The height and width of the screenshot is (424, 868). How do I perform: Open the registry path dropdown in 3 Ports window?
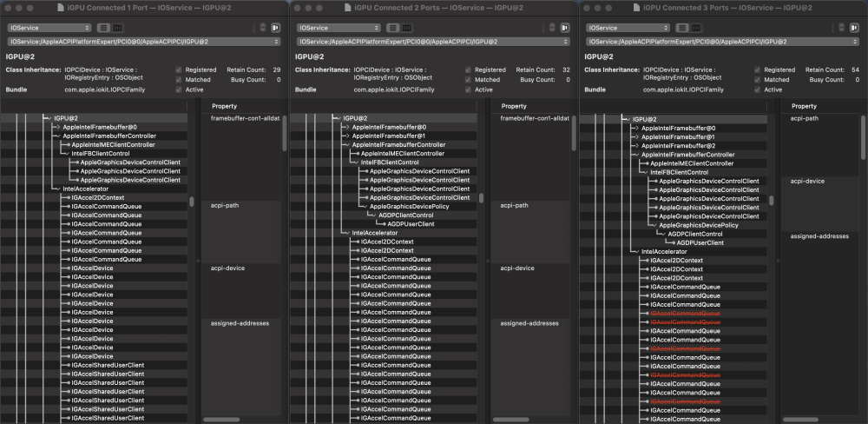click(723, 42)
